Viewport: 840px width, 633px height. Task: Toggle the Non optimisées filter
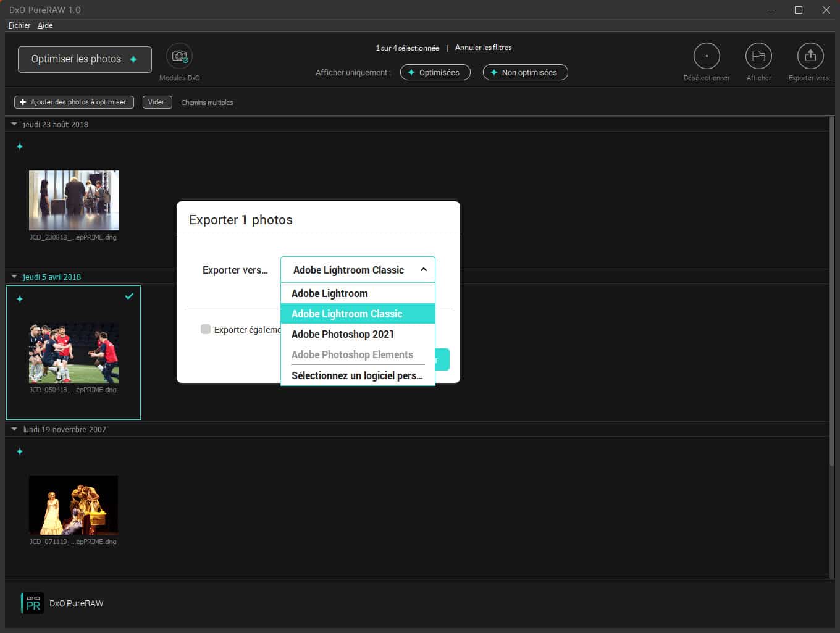pos(525,72)
